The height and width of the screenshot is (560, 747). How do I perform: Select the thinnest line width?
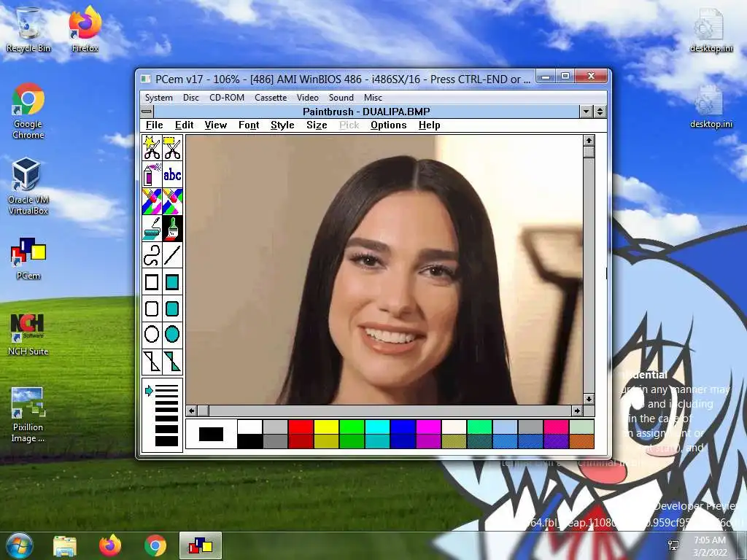(166, 386)
